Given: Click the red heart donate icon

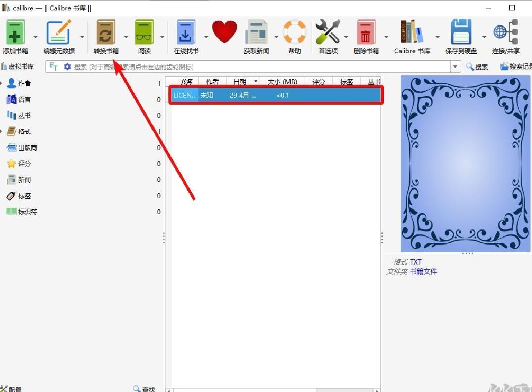Looking at the screenshot, I should pyautogui.click(x=224, y=32).
